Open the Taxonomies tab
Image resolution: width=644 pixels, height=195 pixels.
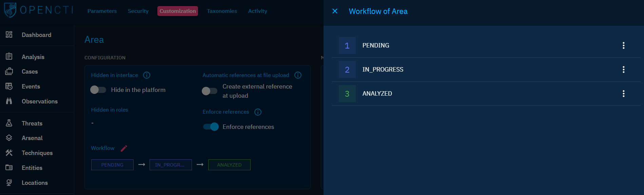222,11
